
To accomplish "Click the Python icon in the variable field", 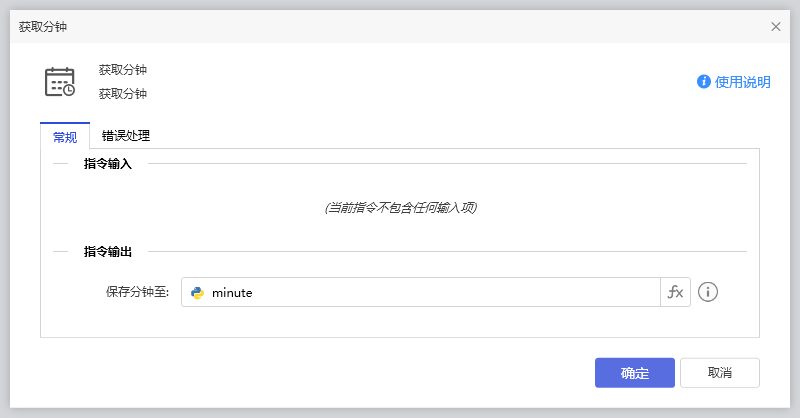I will coord(198,293).
